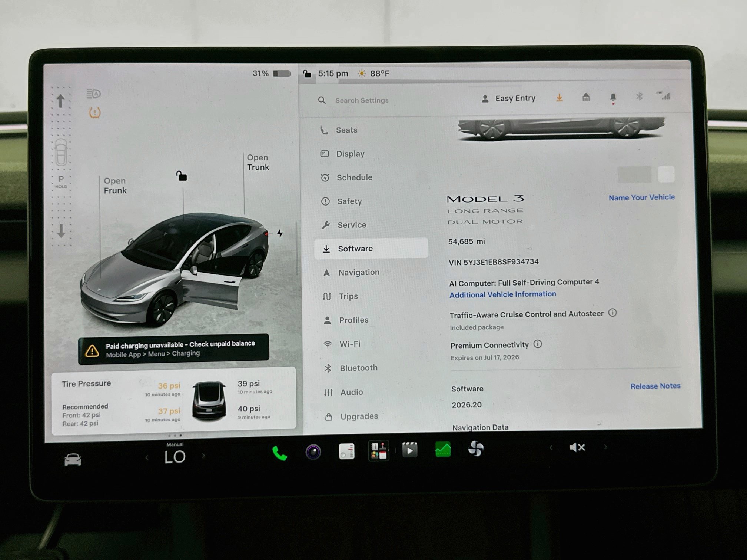
Task: Open the green stocks chart app
Action: tap(443, 449)
